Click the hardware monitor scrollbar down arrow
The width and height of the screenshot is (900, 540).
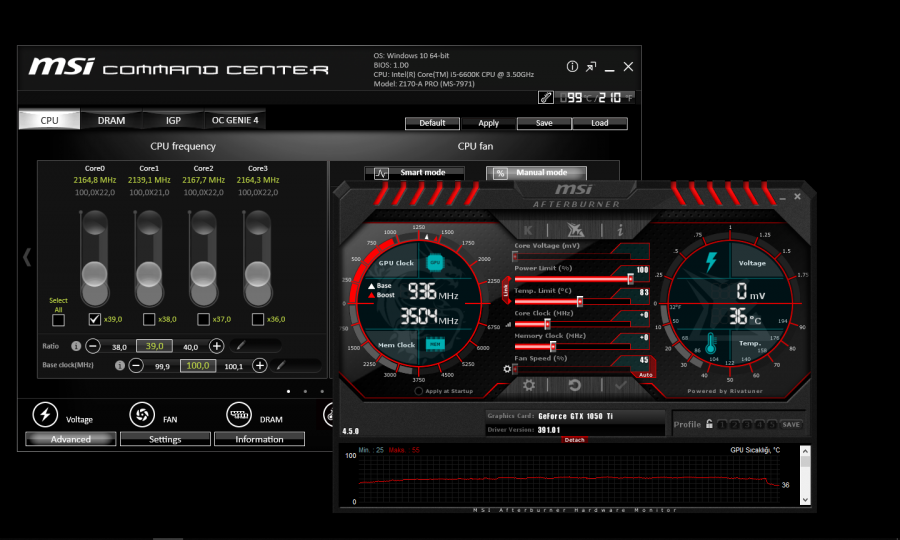click(x=805, y=499)
